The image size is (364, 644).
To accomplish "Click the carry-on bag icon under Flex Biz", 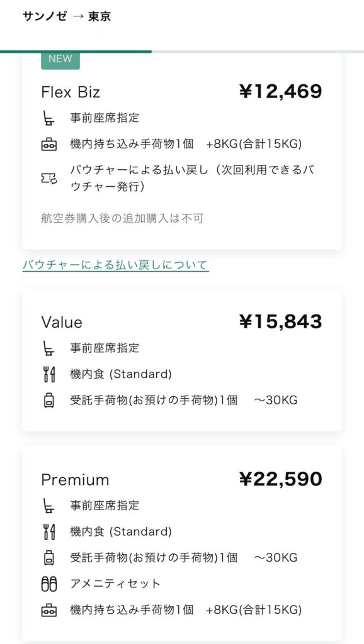I will pyautogui.click(x=49, y=145).
